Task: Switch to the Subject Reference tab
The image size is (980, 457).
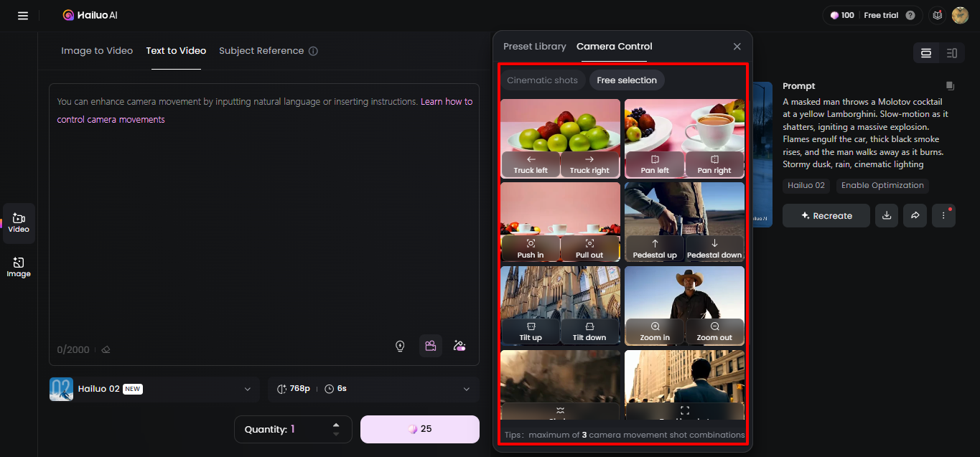Action: (261, 51)
